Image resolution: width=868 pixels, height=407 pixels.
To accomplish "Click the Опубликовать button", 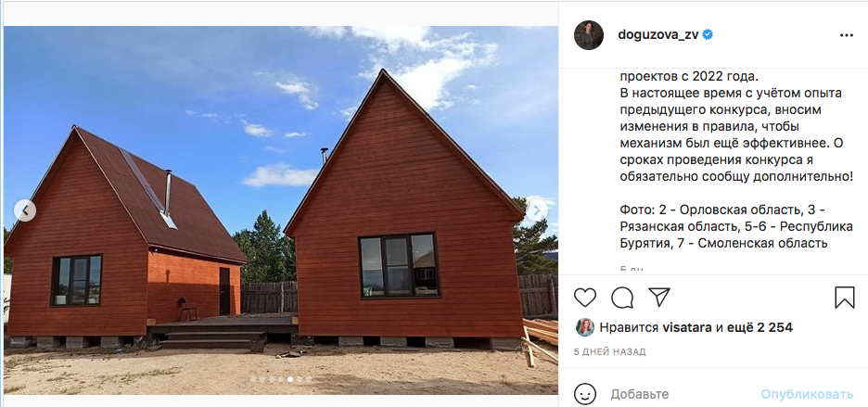I will point(807,394).
